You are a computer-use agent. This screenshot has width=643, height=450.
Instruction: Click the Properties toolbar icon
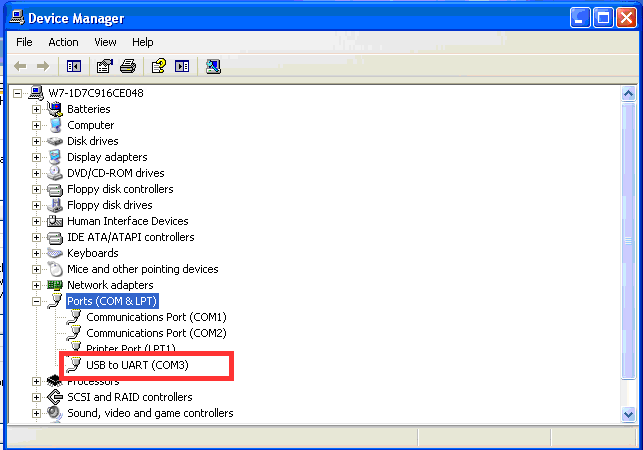[x=104, y=66]
